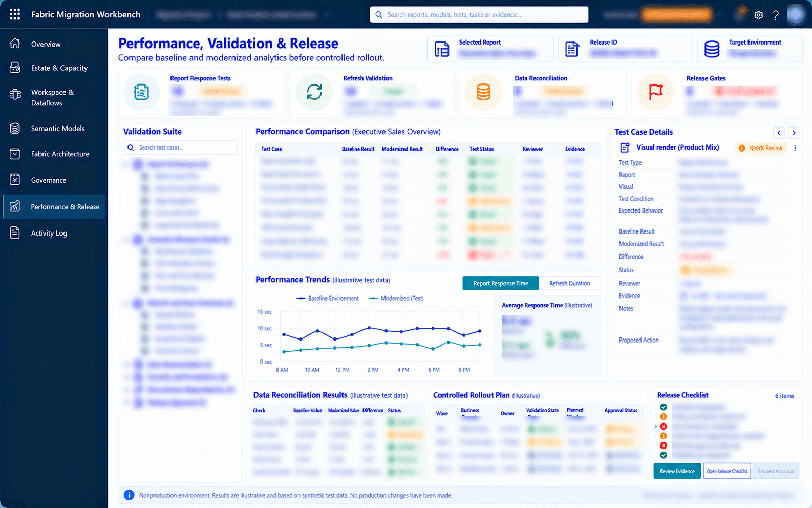
Task: Click the Report Response Tests icon
Action: pos(141,92)
